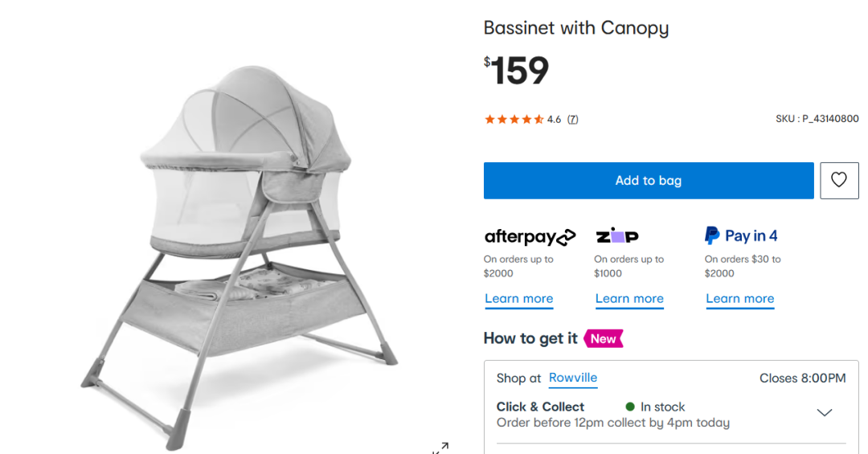Click the Bassinet with Canopy title
868x454 pixels.
point(575,28)
